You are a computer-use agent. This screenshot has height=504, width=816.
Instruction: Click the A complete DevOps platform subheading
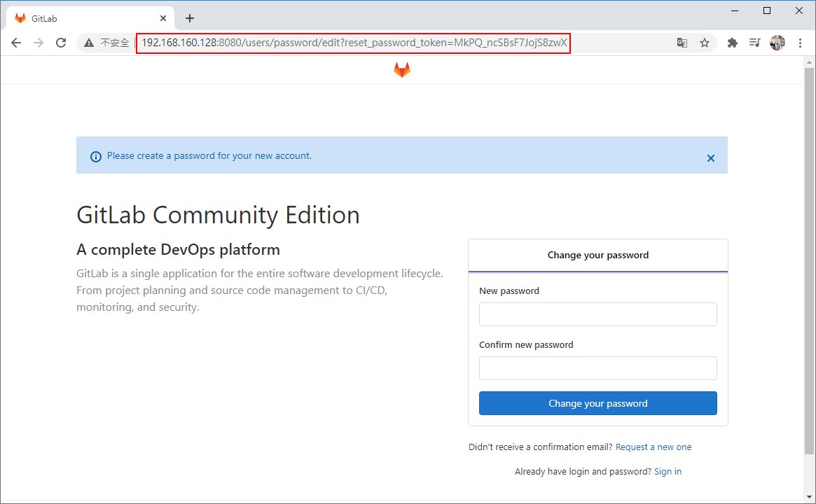(178, 250)
